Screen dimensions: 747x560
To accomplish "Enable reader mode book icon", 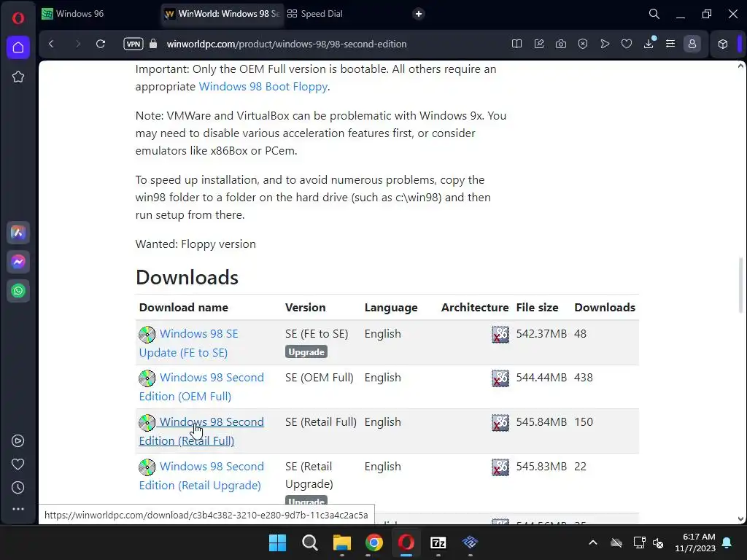I will [517, 44].
